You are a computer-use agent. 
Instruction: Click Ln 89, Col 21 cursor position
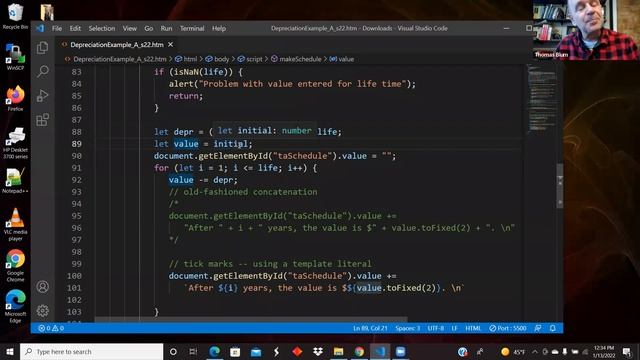(x=370, y=328)
